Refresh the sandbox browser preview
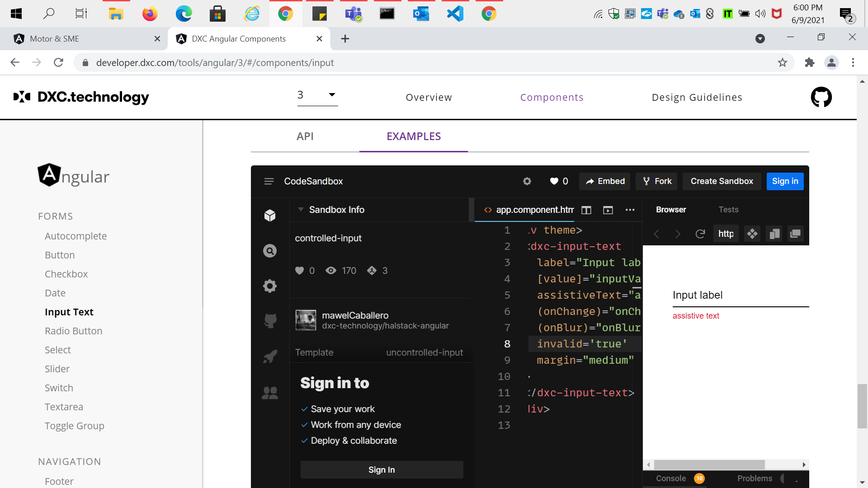 click(x=700, y=234)
